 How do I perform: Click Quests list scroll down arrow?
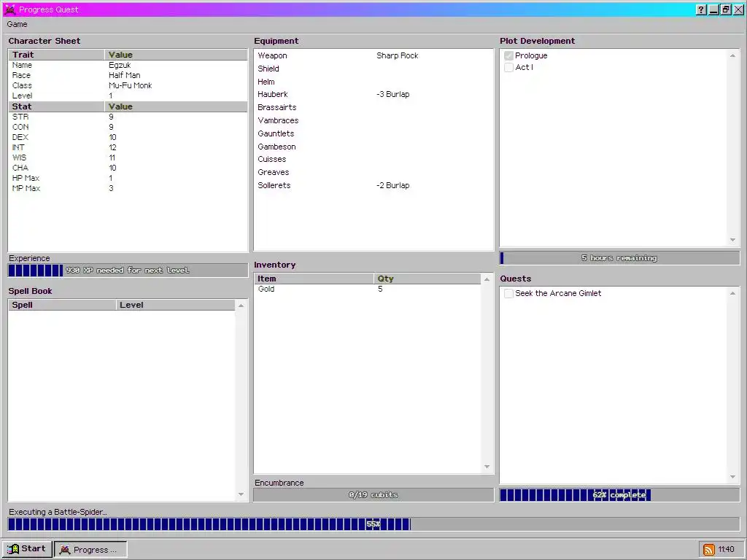(732, 477)
